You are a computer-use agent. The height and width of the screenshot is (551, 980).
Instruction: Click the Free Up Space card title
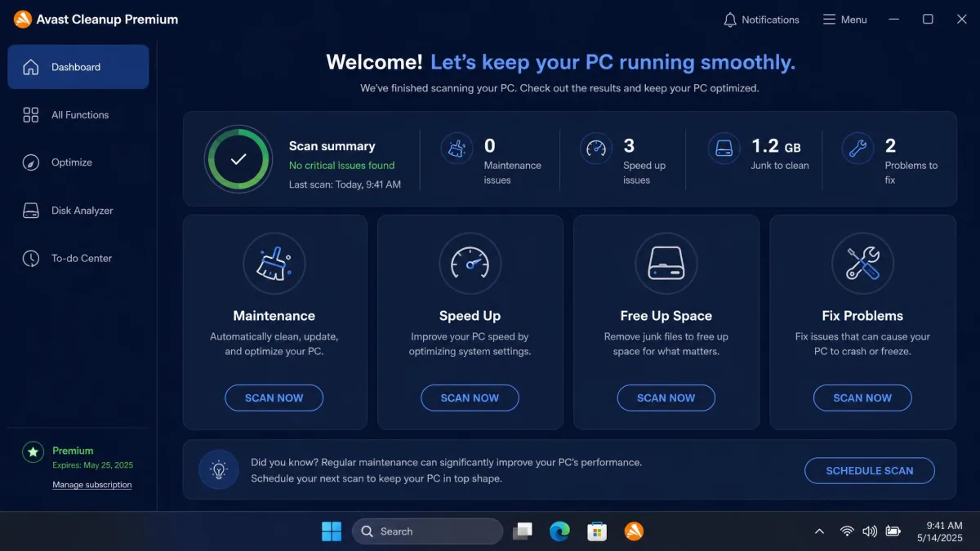pyautogui.click(x=666, y=316)
